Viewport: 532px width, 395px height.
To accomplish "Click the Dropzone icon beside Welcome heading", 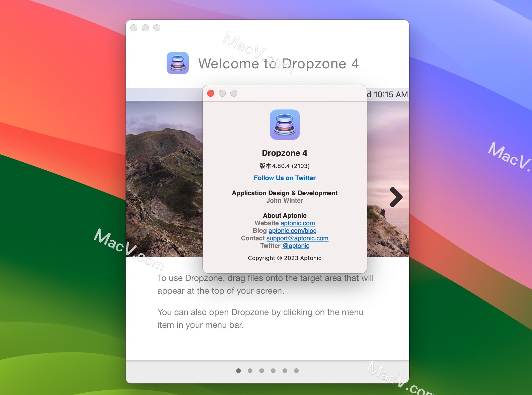I will (178, 63).
